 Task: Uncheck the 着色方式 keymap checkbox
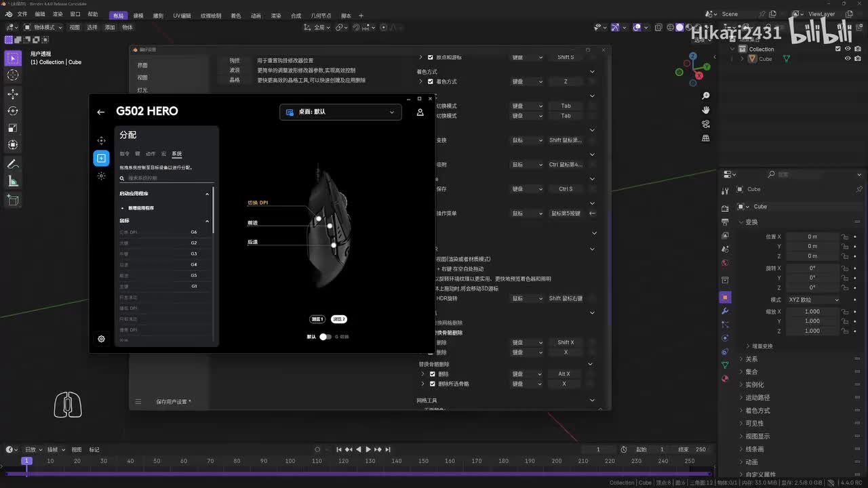[x=431, y=81]
